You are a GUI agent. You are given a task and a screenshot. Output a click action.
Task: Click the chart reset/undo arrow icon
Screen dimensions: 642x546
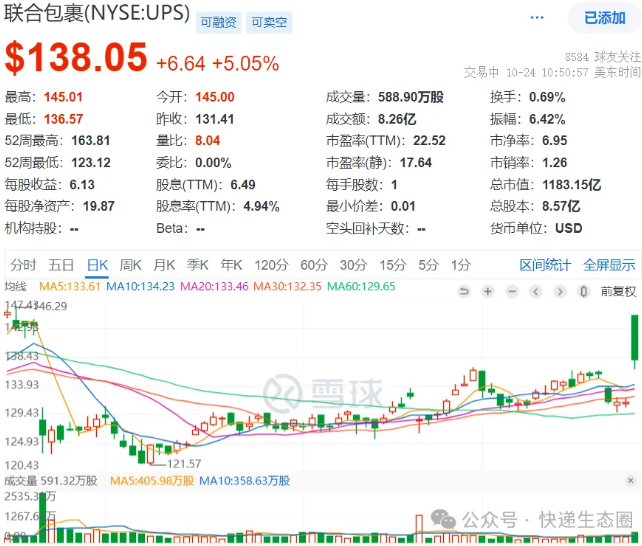(x=464, y=291)
